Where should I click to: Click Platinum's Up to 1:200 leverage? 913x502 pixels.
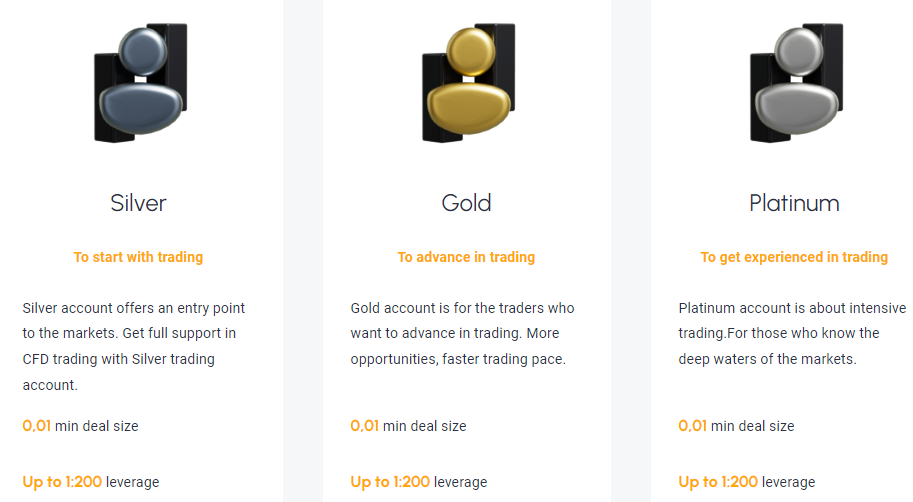tap(746, 482)
